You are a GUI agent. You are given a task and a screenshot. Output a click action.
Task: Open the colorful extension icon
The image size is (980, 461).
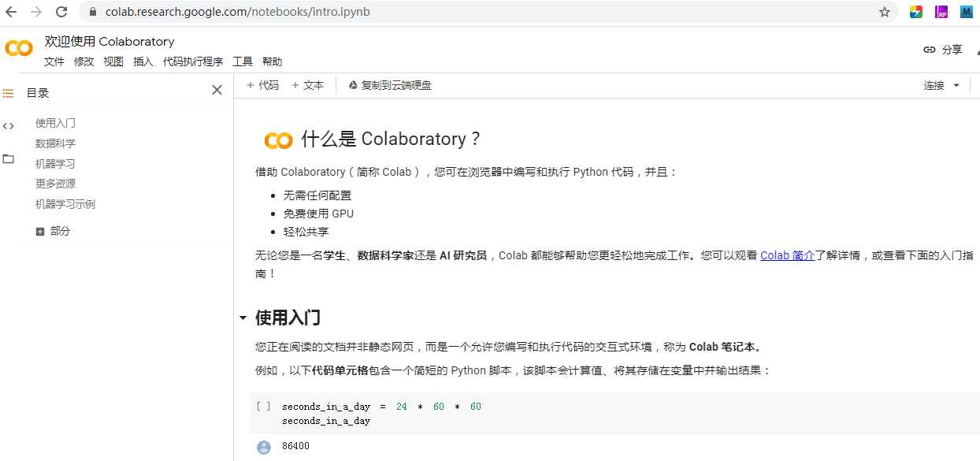click(x=916, y=12)
